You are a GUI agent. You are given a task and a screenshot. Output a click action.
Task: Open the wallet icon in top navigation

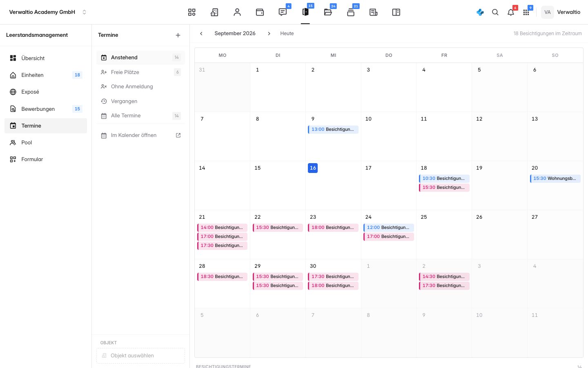pyautogui.click(x=260, y=12)
